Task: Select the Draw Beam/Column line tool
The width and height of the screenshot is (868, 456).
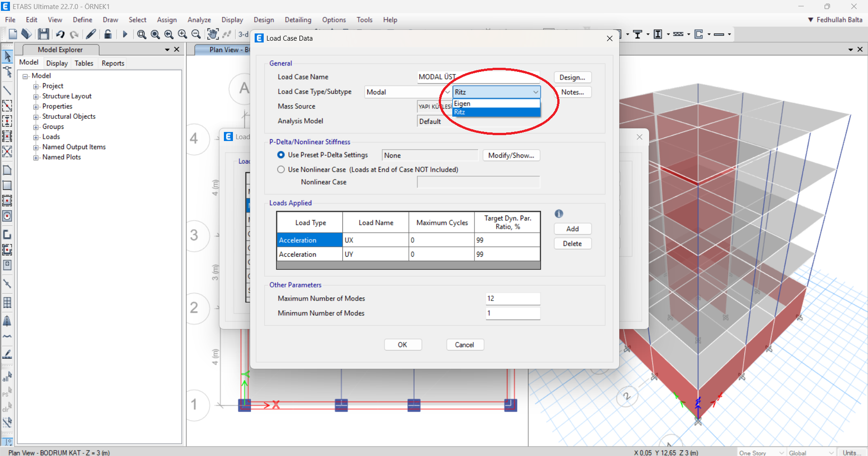Action: point(7,90)
